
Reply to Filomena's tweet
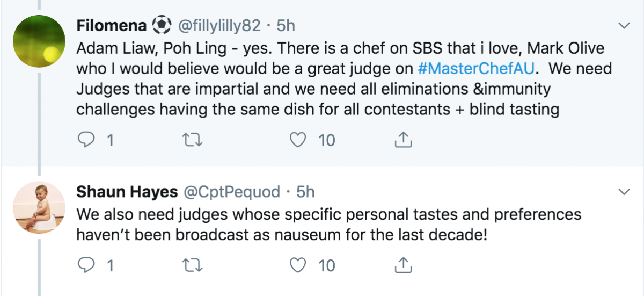point(86,140)
